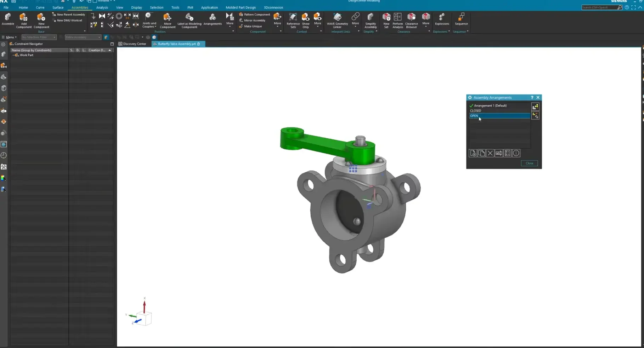Screen dimensions: 644x348
Task: Click Pattern Component command
Action: [x=254, y=15]
